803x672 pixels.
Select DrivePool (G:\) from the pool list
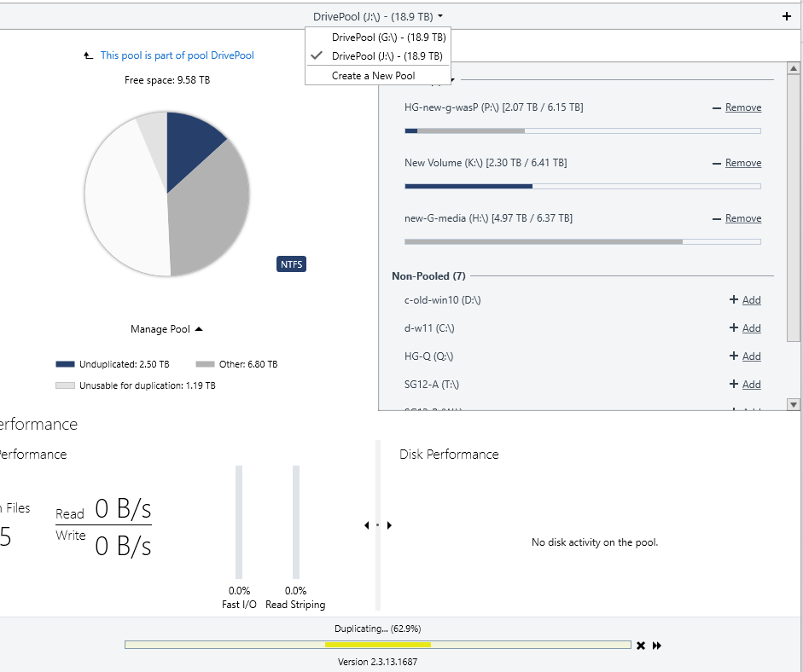click(388, 38)
